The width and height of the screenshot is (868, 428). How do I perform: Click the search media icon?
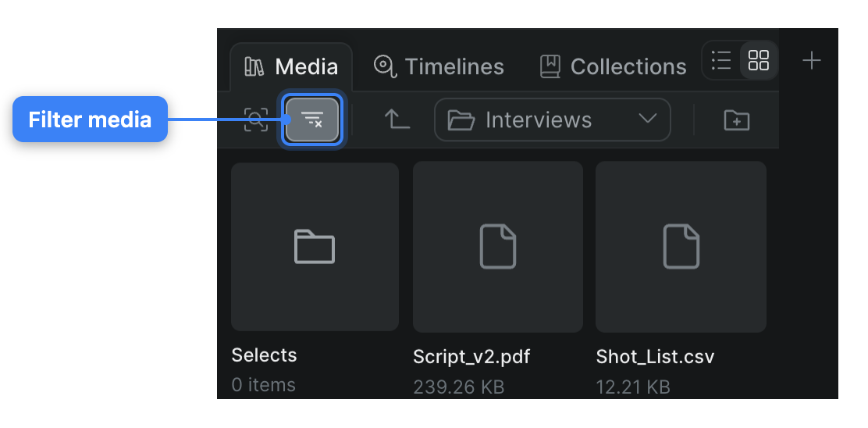[256, 119]
